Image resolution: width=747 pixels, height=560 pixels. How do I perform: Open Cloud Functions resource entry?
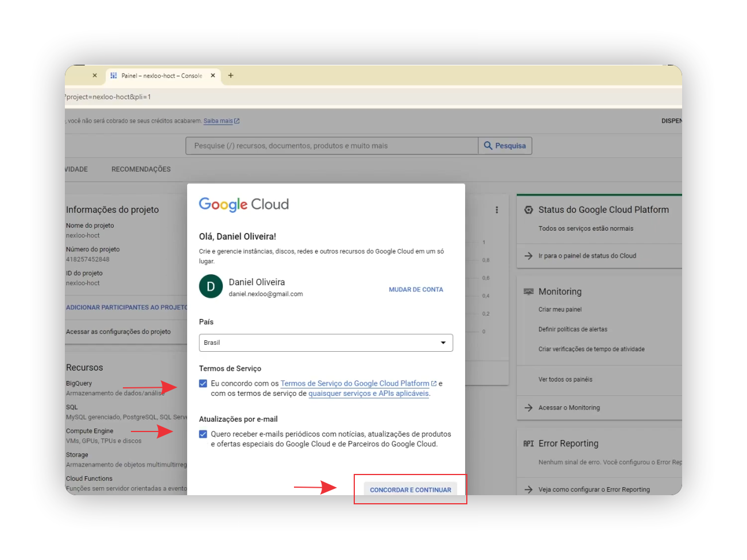pos(89,479)
